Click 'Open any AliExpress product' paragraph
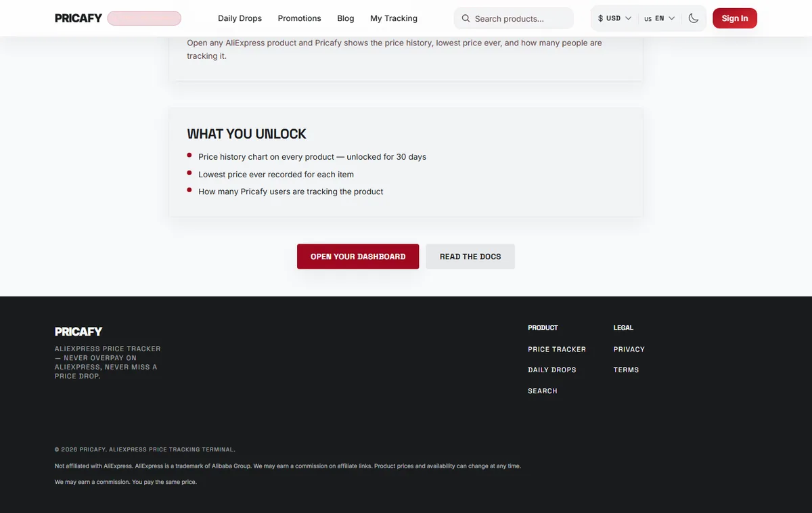 [x=394, y=49]
